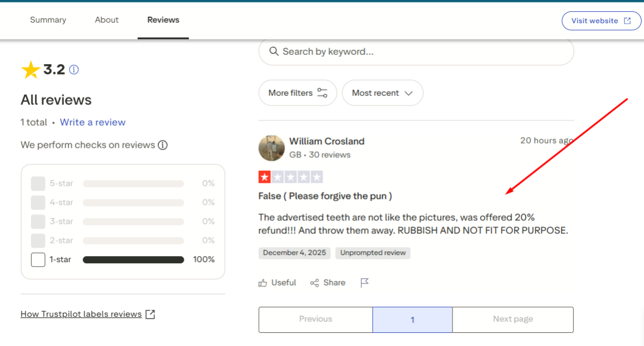The width and height of the screenshot is (644, 346).
Task: Open the Summary tab
Action: click(48, 20)
